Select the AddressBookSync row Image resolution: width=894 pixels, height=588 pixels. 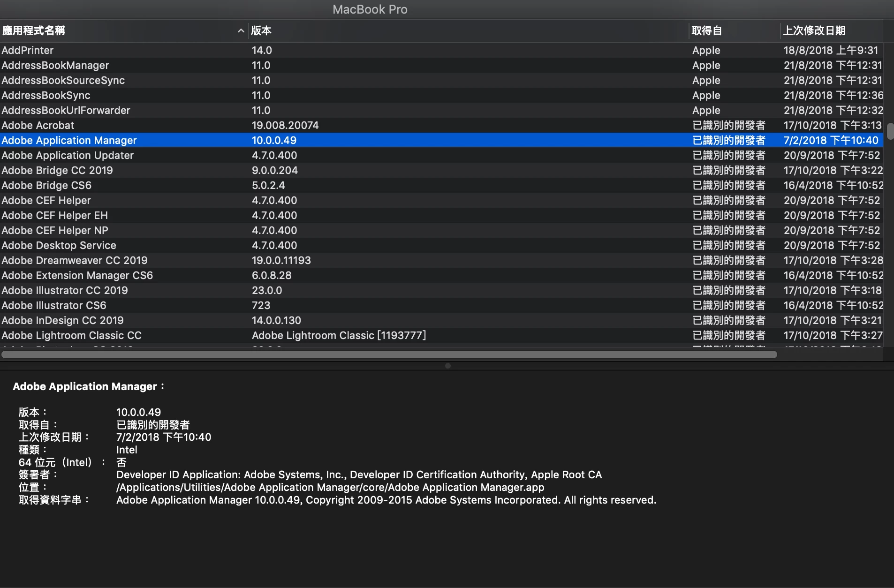point(441,95)
